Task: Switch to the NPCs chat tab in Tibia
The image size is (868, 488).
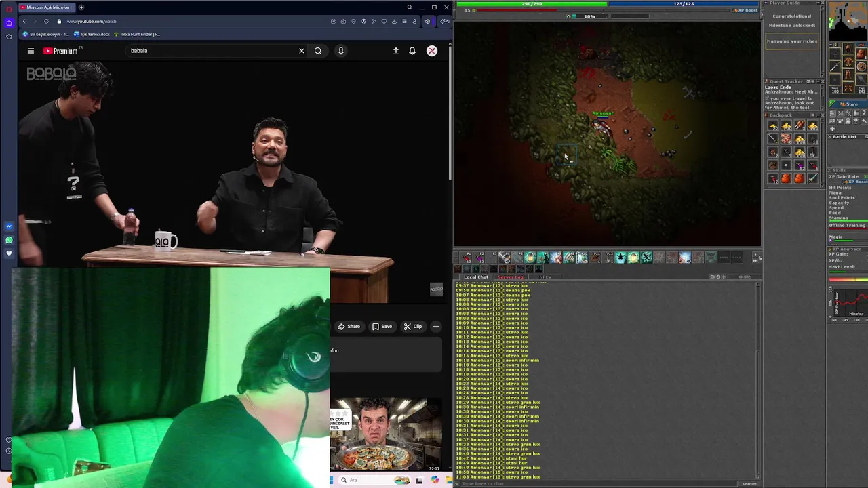Action: 545,277
